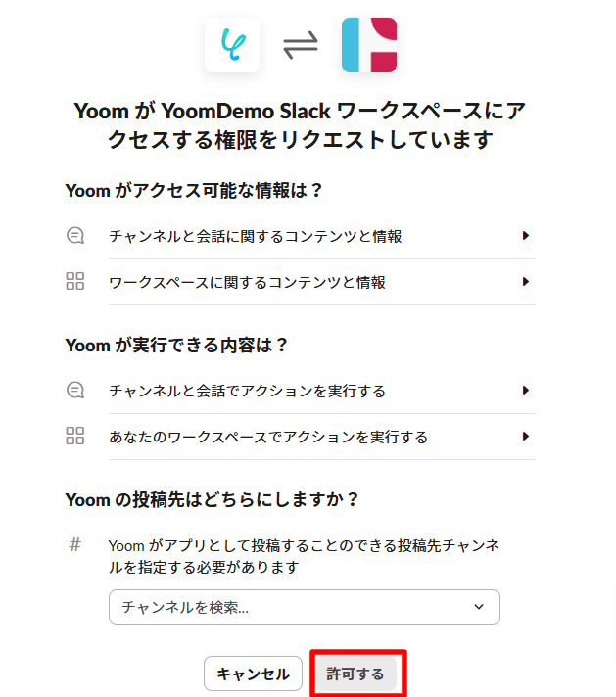Click grid icon beside ワークスペースに関するコンテンツと情報
This screenshot has height=697, width=616.
[75, 282]
